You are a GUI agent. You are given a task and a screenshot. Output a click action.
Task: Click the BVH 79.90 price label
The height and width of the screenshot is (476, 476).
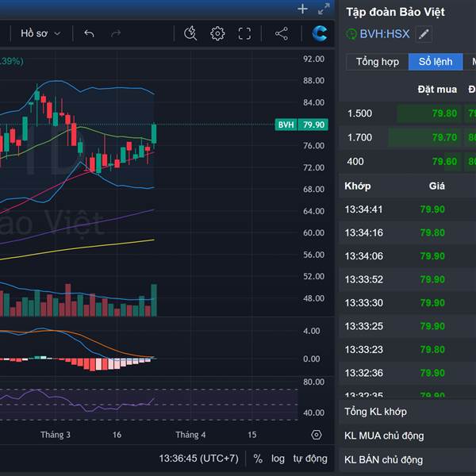pyautogui.click(x=301, y=125)
